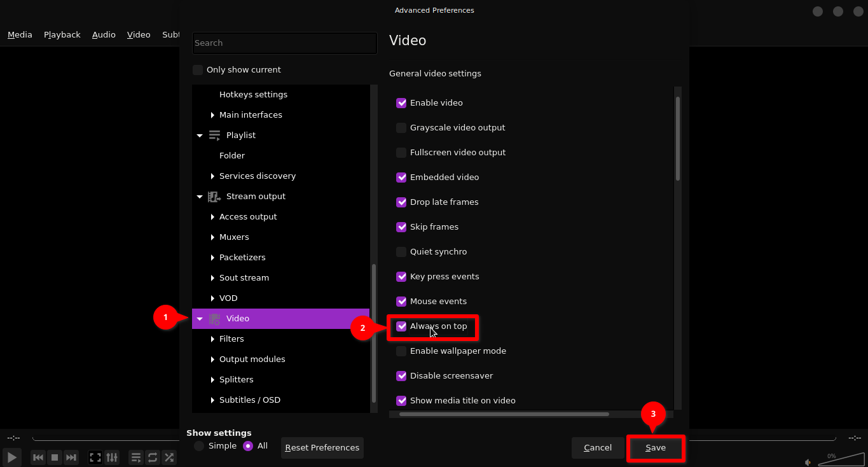
Task: Select the Simple show settings radio
Action: [x=199, y=446]
